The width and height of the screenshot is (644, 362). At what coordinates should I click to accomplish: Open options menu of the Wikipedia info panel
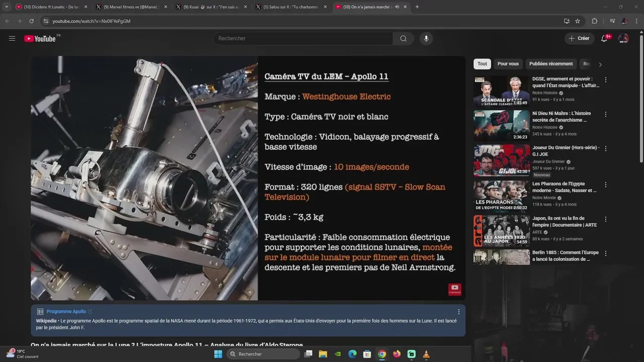coord(458,312)
